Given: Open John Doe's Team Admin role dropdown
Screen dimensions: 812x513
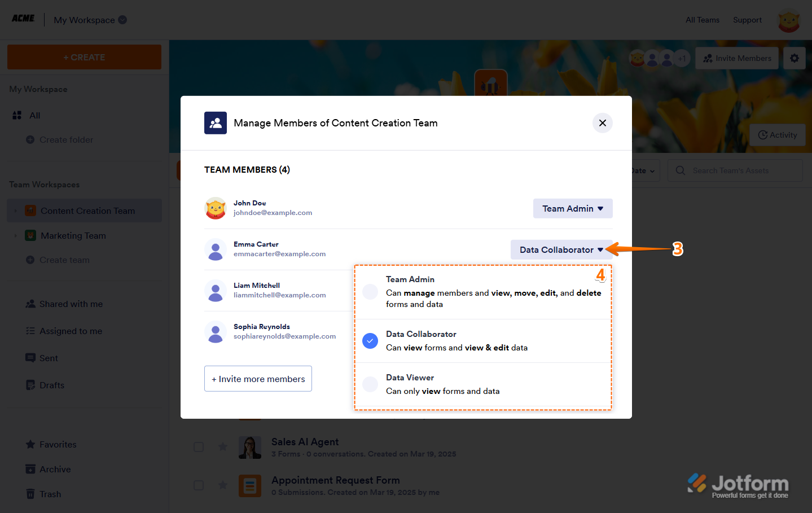Looking at the screenshot, I should [572, 208].
